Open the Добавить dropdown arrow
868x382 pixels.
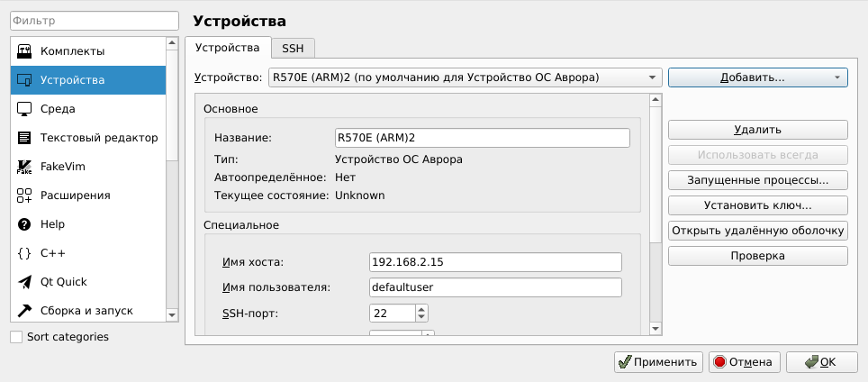point(837,77)
